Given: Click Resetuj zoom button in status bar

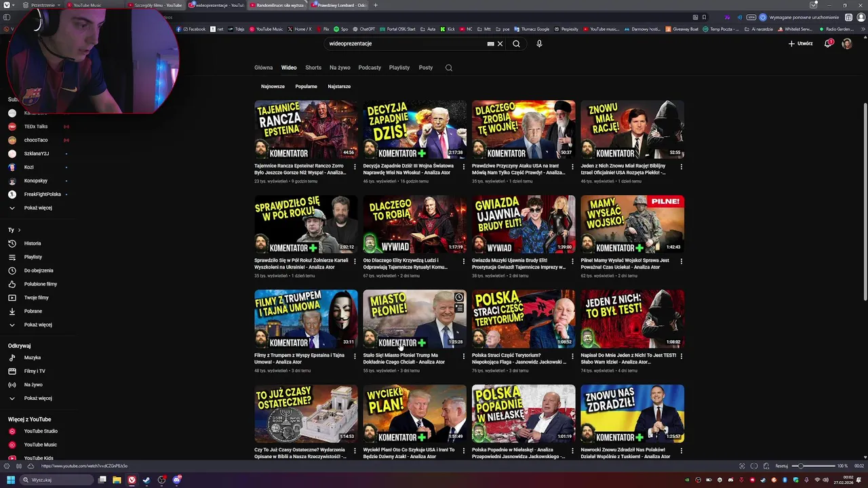Looking at the screenshot, I should coord(782,466).
